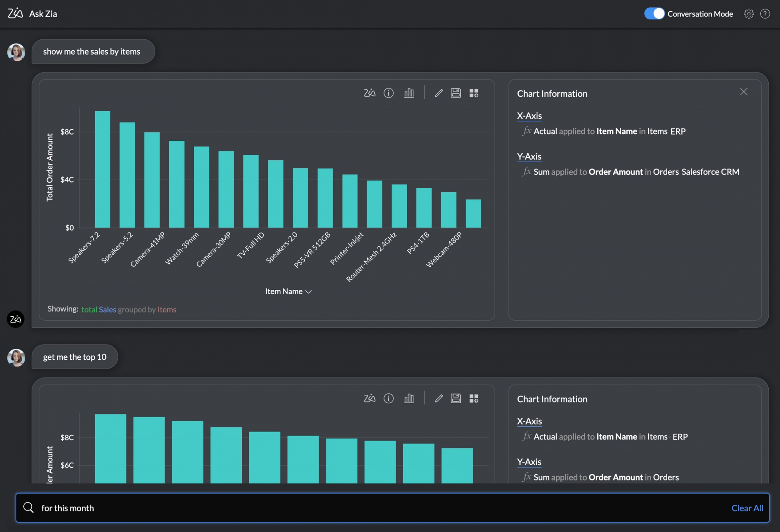Click the settings gear icon top-right
This screenshot has height=532, width=780.
pyautogui.click(x=748, y=13)
